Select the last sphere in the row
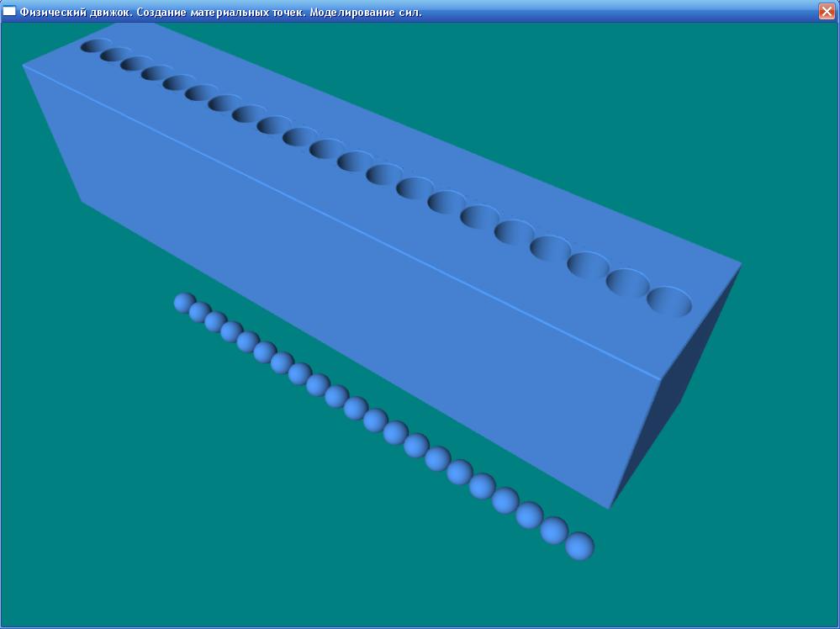 tap(579, 546)
